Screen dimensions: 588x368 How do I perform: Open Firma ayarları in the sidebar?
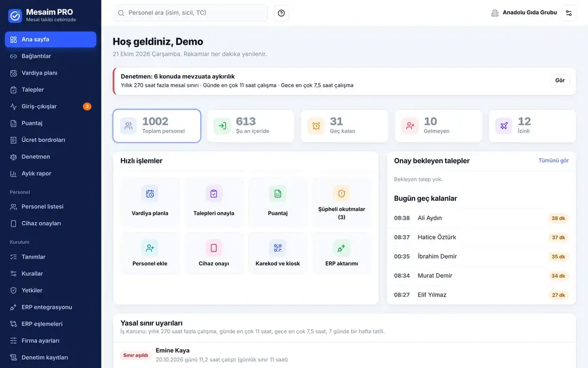51,340
